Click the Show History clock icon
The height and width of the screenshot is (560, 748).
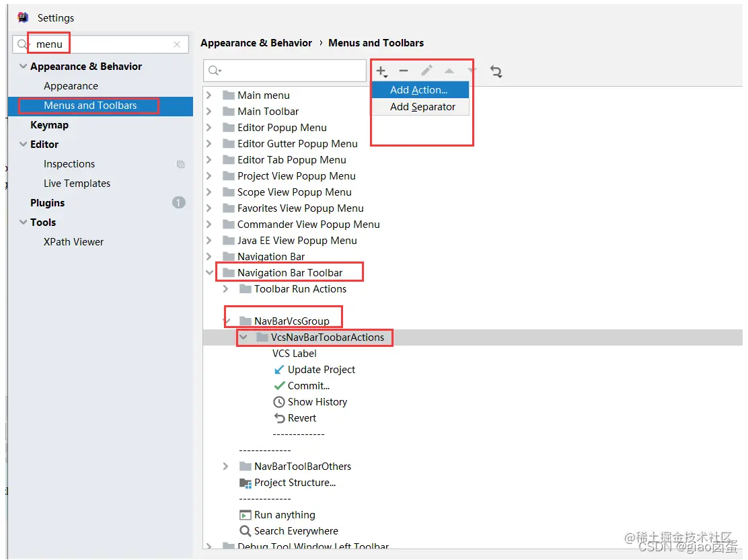click(x=279, y=402)
